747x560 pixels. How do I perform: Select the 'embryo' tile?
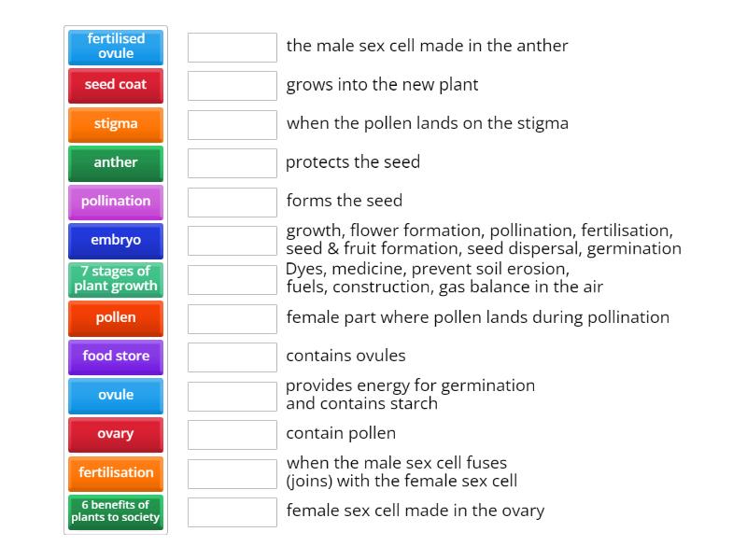116,240
